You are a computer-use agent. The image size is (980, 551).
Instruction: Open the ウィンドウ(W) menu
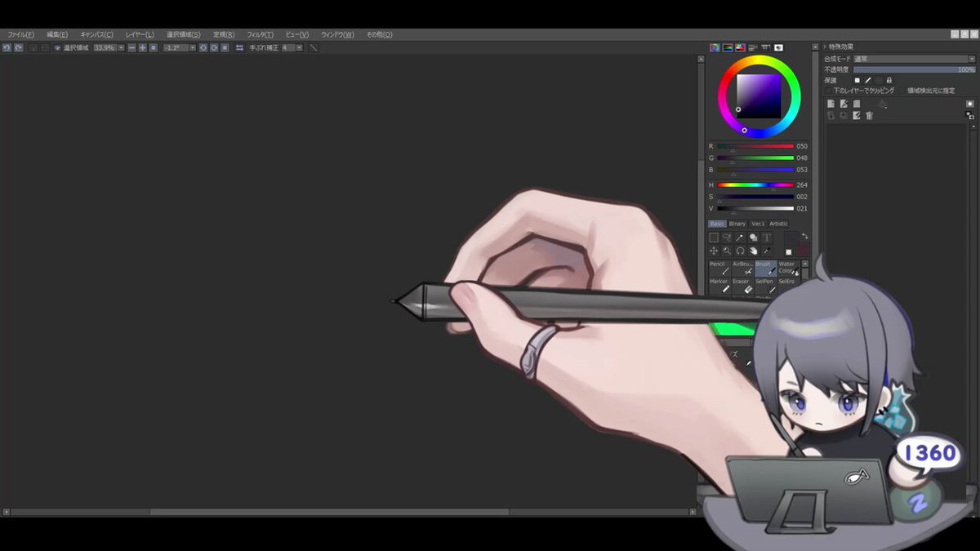click(337, 35)
